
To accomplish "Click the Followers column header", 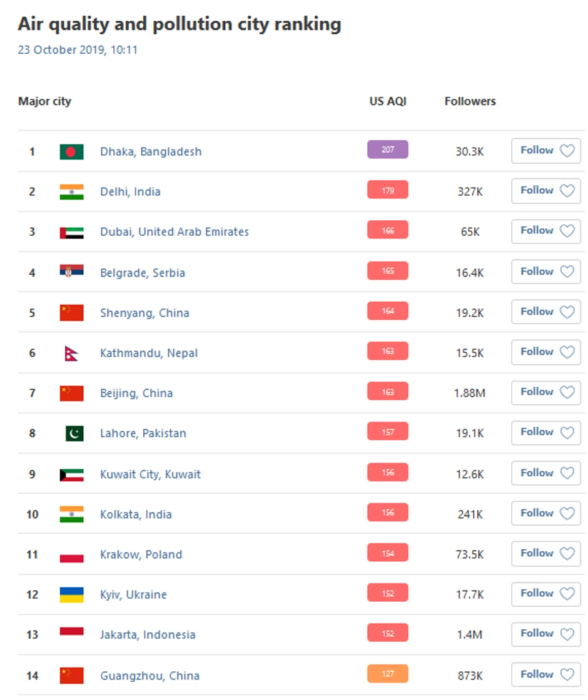I will click(x=470, y=101).
